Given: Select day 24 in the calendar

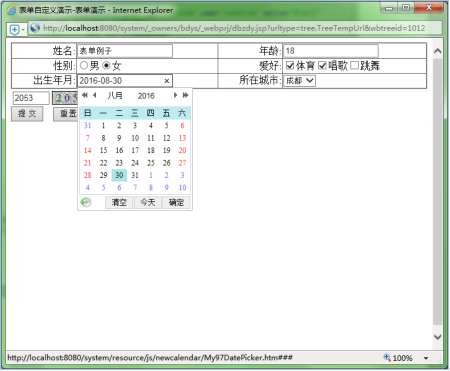Looking at the screenshot, I should tap(135, 163).
